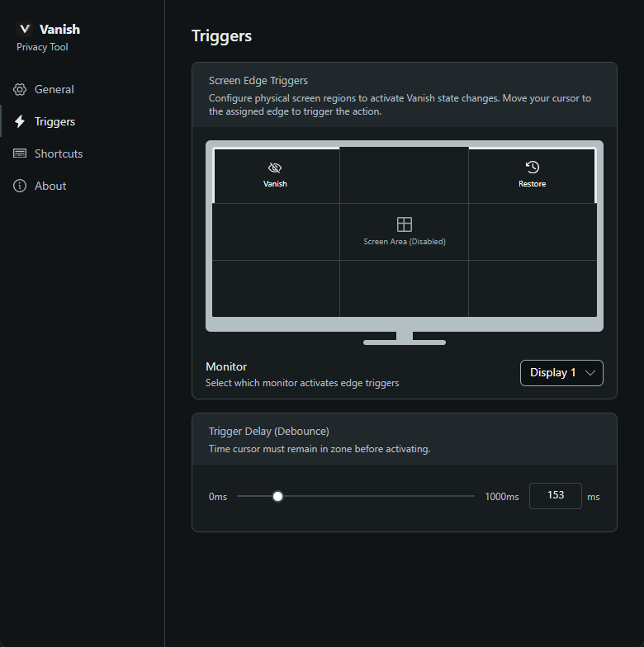Image resolution: width=644 pixels, height=647 pixels.
Task: Click the Vanish crossed-eye icon
Action: tap(275, 168)
